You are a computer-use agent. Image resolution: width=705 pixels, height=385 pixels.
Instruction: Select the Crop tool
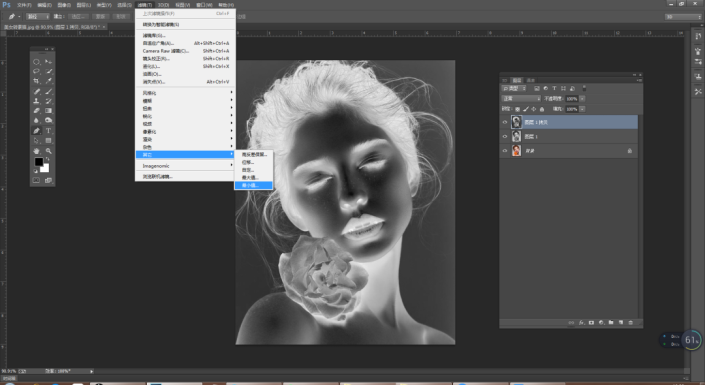[36, 81]
